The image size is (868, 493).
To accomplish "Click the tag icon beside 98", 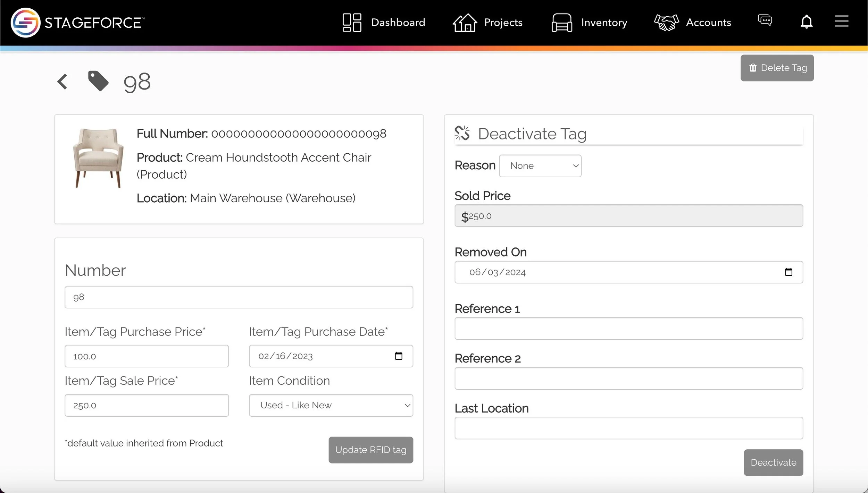I will (x=98, y=81).
